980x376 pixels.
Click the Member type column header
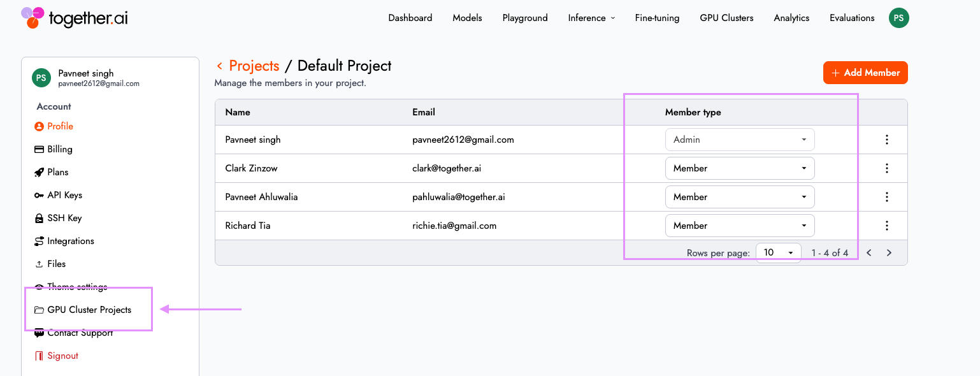[x=693, y=112]
